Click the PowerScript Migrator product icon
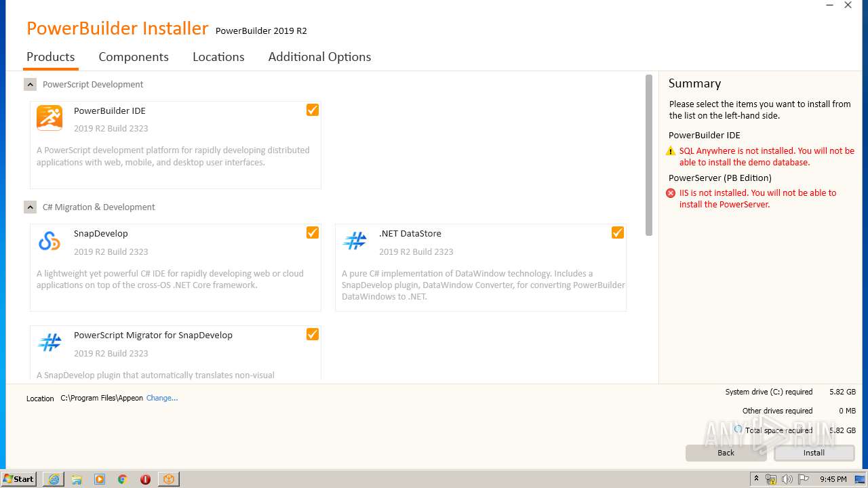868x488 pixels. tap(50, 342)
